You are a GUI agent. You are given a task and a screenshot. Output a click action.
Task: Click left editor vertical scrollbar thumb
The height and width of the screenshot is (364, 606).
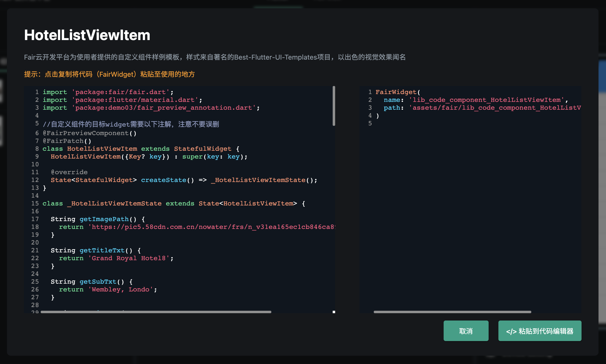point(334,106)
